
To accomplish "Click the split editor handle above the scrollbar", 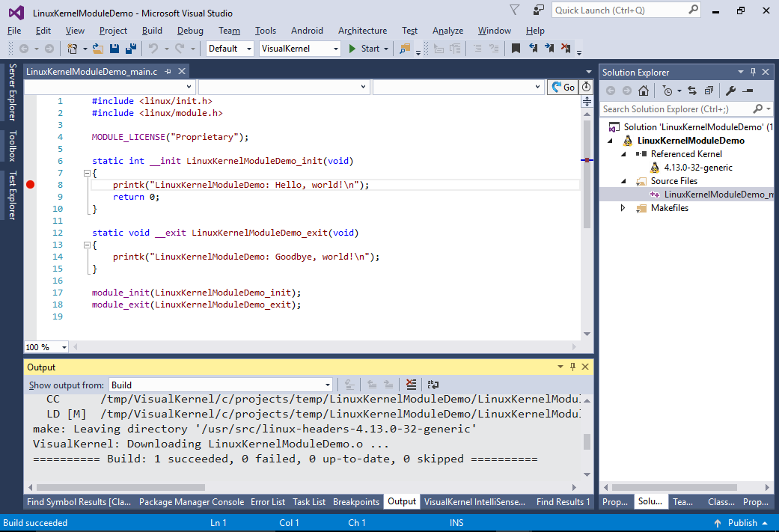I will tap(587, 102).
